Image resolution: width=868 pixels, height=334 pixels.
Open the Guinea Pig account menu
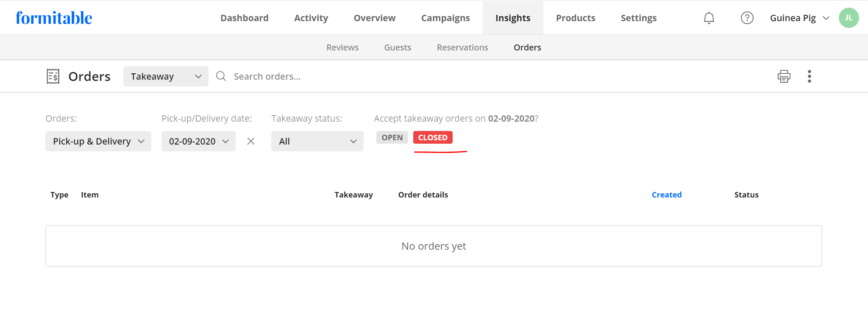pyautogui.click(x=799, y=18)
